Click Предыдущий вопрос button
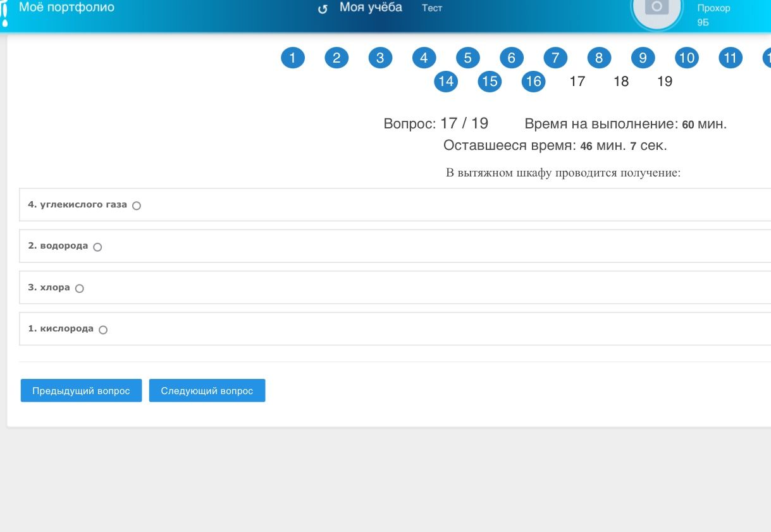 [81, 391]
